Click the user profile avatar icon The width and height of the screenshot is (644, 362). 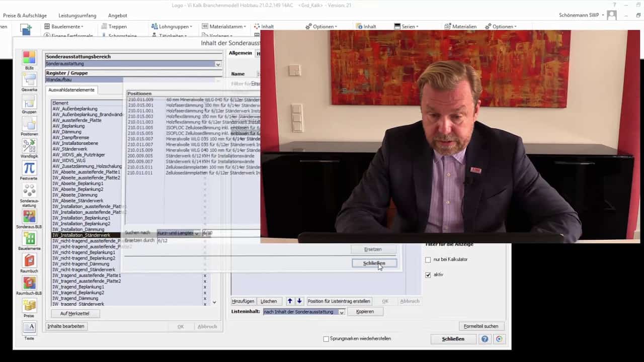point(612,15)
